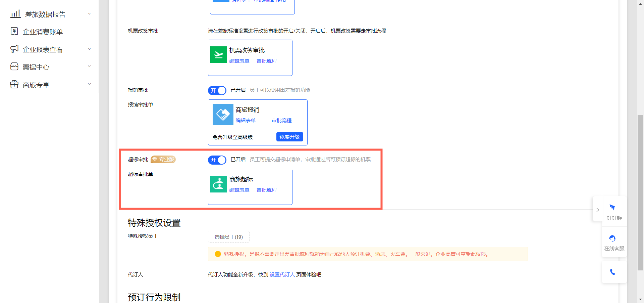Click the blue 商旅报销 handshake icon
Image resolution: width=644 pixels, height=303 pixels.
223,114
